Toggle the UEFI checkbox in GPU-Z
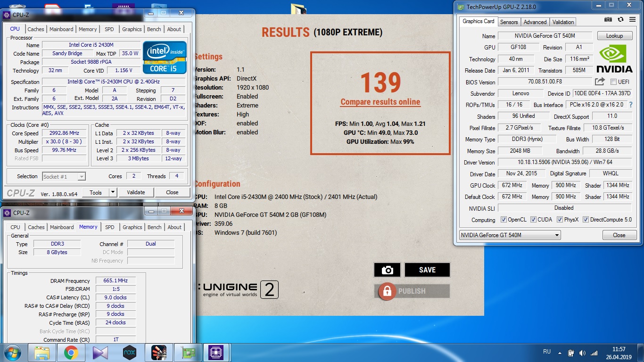 click(x=613, y=82)
